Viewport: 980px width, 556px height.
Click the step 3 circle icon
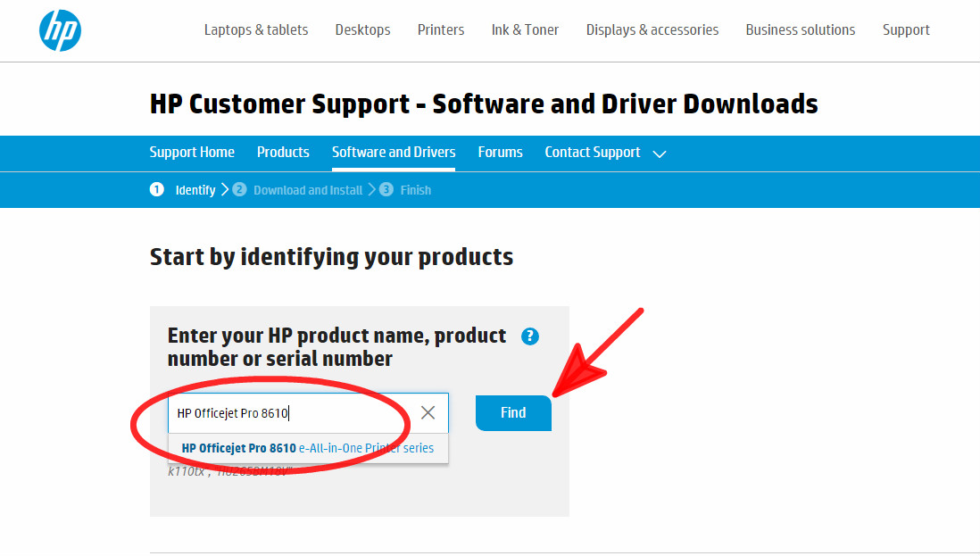386,189
